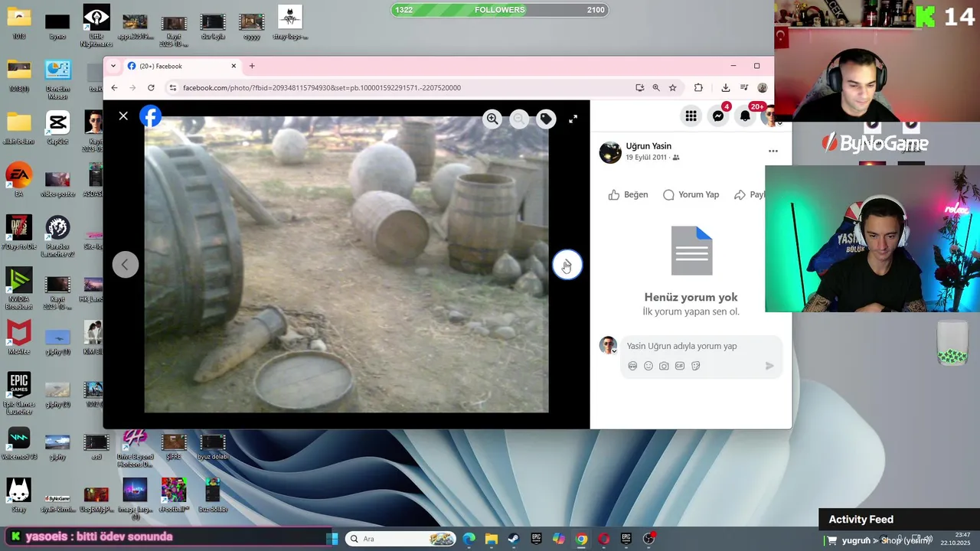Bookmark this page with the star
Image resolution: width=980 pixels, height=551 pixels.
(x=673, y=88)
